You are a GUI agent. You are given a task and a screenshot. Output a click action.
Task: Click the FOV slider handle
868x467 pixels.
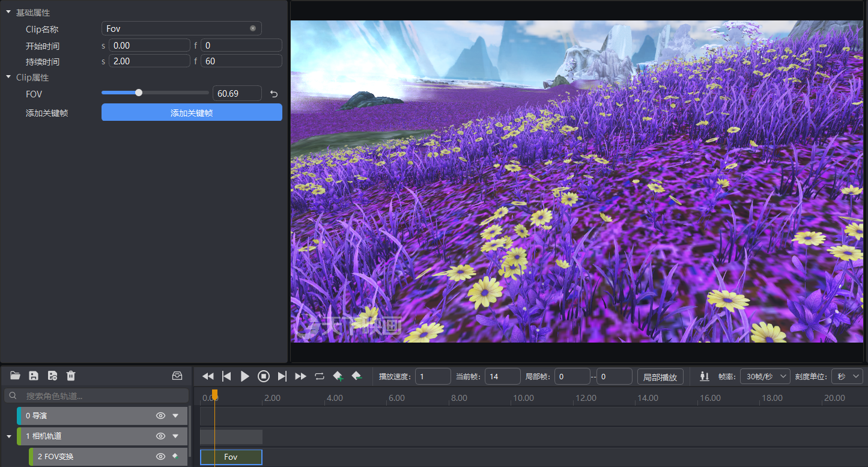tap(139, 93)
